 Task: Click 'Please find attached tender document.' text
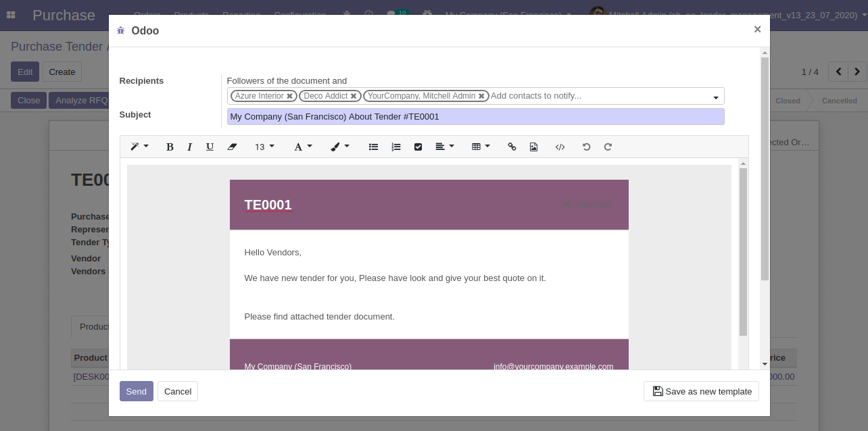coord(319,316)
